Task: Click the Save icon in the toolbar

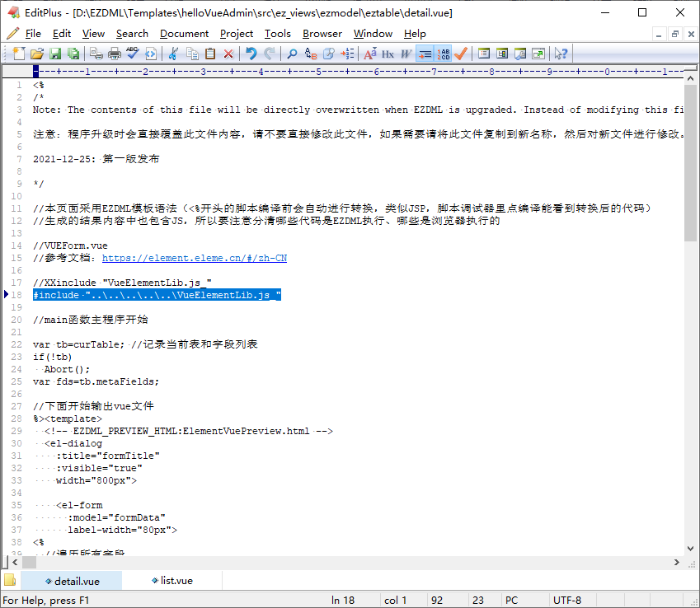Action: click(x=55, y=54)
